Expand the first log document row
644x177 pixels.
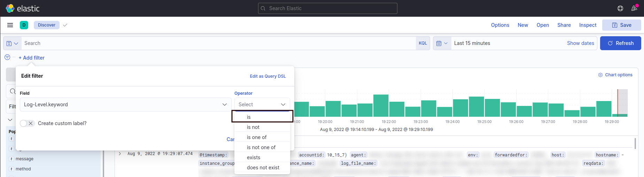pyautogui.click(x=120, y=154)
